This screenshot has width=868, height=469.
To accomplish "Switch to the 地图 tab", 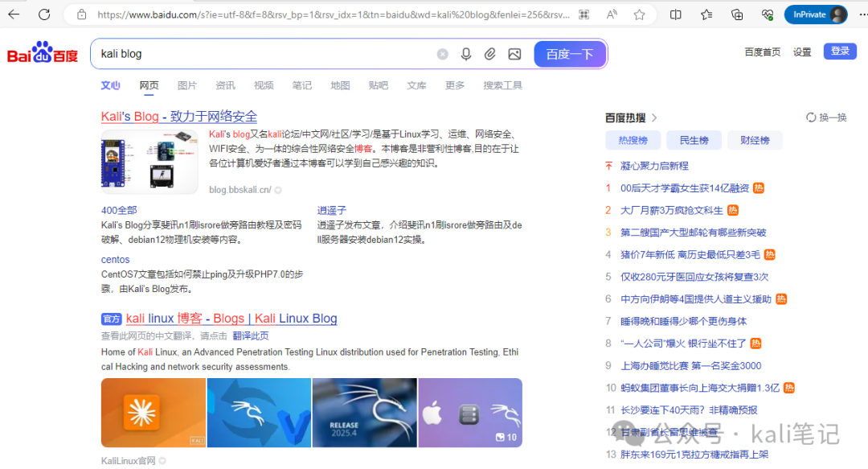I will pyautogui.click(x=340, y=85).
